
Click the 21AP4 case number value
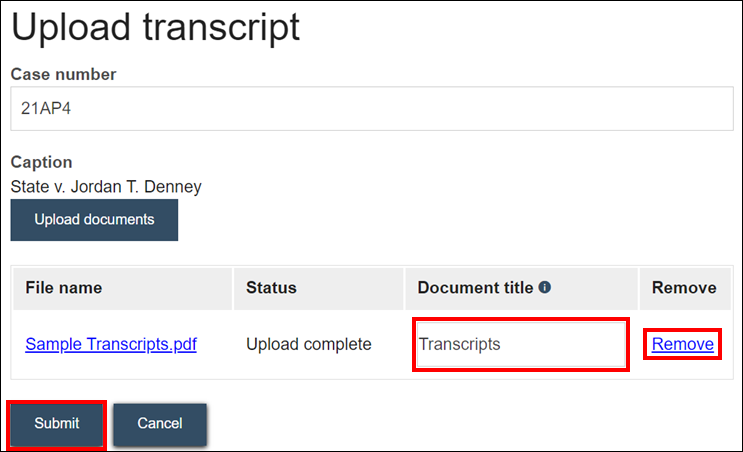(x=41, y=110)
